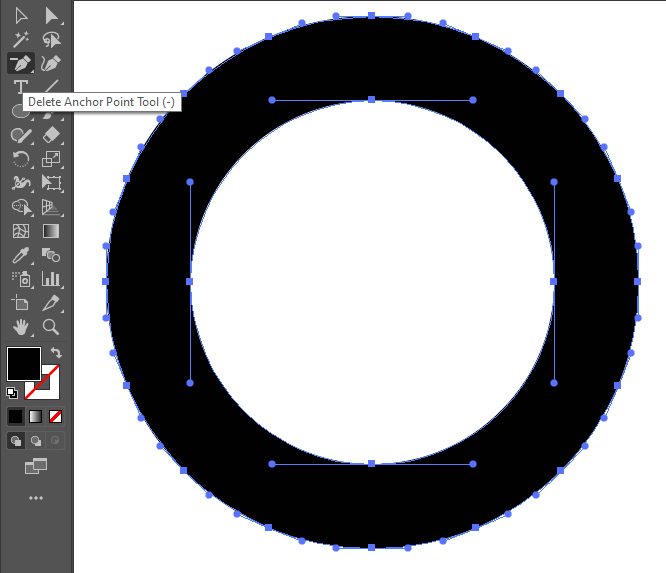Image resolution: width=666 pixels, height=573 pixels.
Task: Activate the Lasso tool
Action: point(51,40)
